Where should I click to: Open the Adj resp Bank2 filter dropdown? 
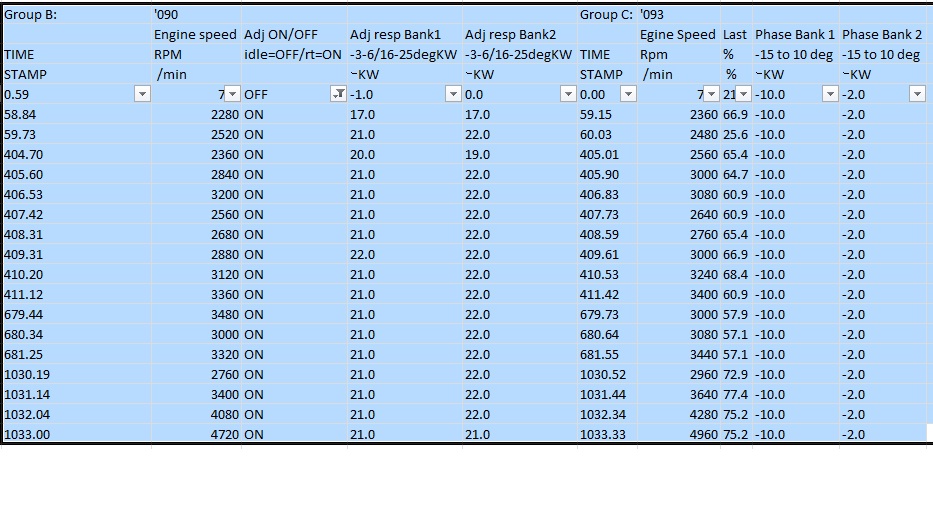point(569,94)
